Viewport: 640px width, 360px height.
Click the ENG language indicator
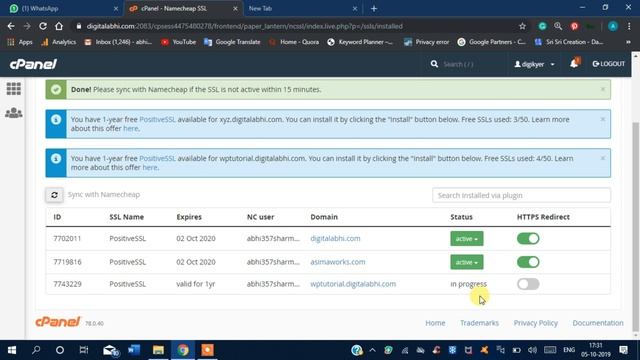(x=569, y=350)
